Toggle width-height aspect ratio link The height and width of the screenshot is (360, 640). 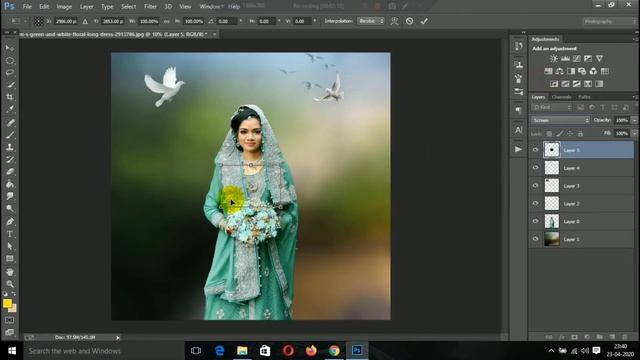click(167, 21)
